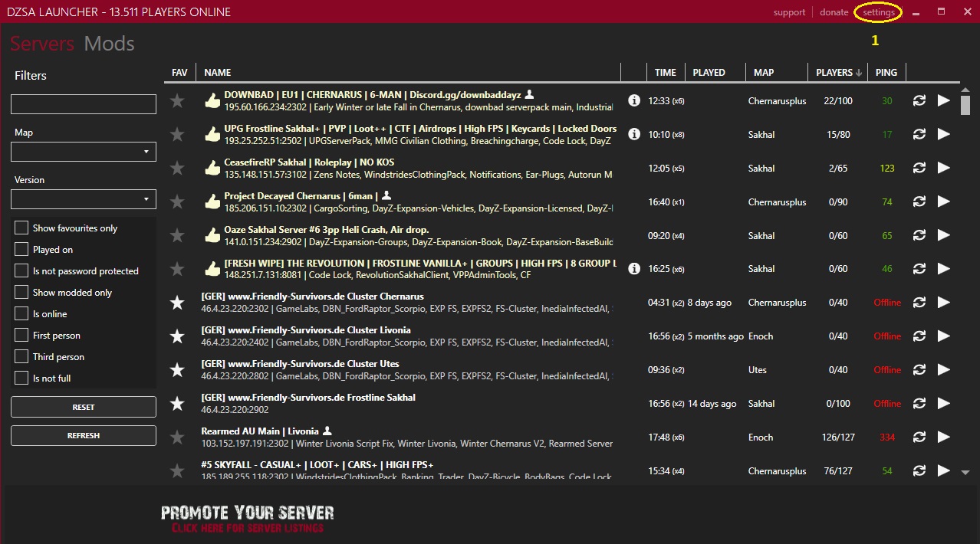
Task: Sort the list by PING column
Action: [886, 72]
